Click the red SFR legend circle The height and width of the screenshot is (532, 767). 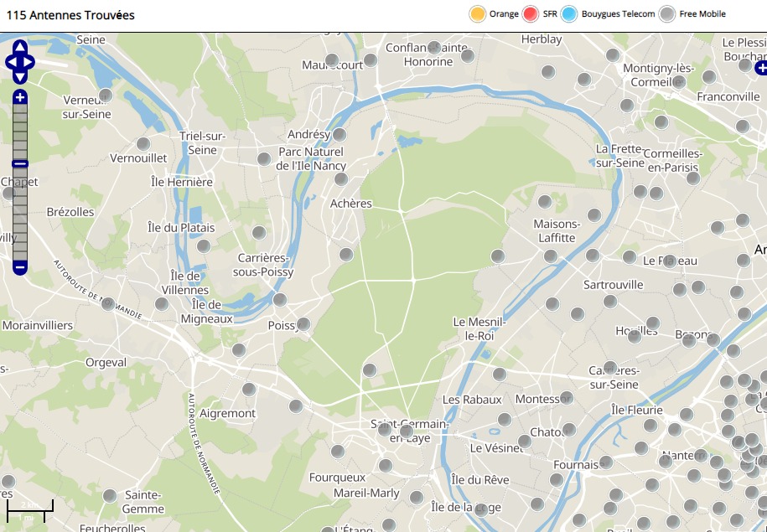[531, 14]
